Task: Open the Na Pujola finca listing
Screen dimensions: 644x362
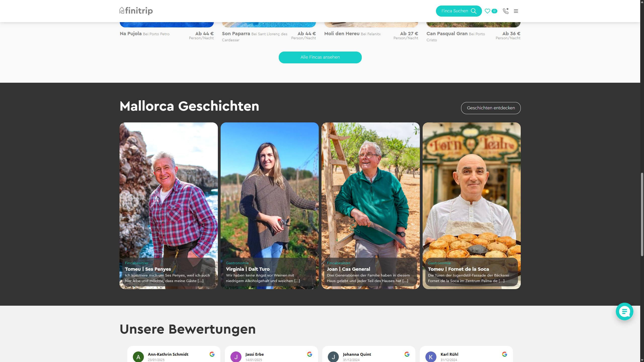Action: point(131,34)
